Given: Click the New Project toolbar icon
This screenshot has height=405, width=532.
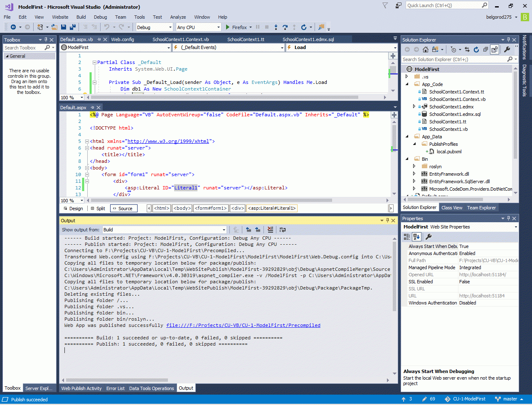Looking at the screenshot, I should 40,27.
